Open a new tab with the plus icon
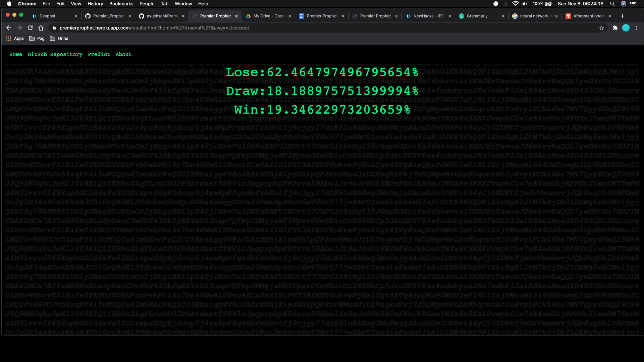 click(x=623, y=16)
